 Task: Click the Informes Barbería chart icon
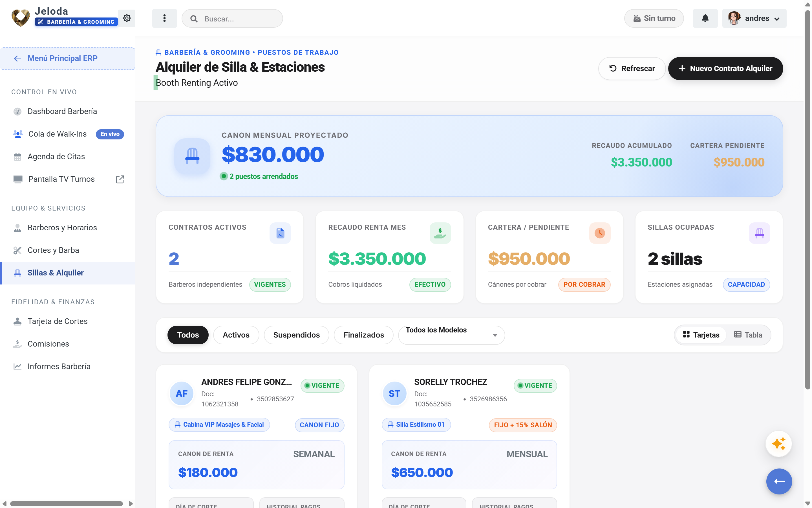(17, 367)
